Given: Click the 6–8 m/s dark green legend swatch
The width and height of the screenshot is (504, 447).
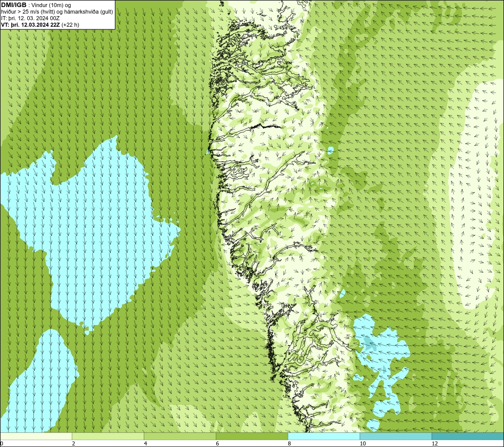Looking at the screenshot, I should 252,436.
